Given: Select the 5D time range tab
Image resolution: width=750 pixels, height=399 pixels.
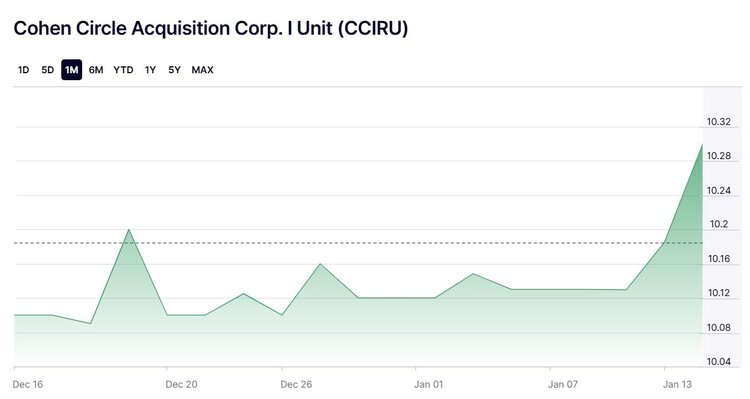Looking at the screenshot, I should 47,70.
